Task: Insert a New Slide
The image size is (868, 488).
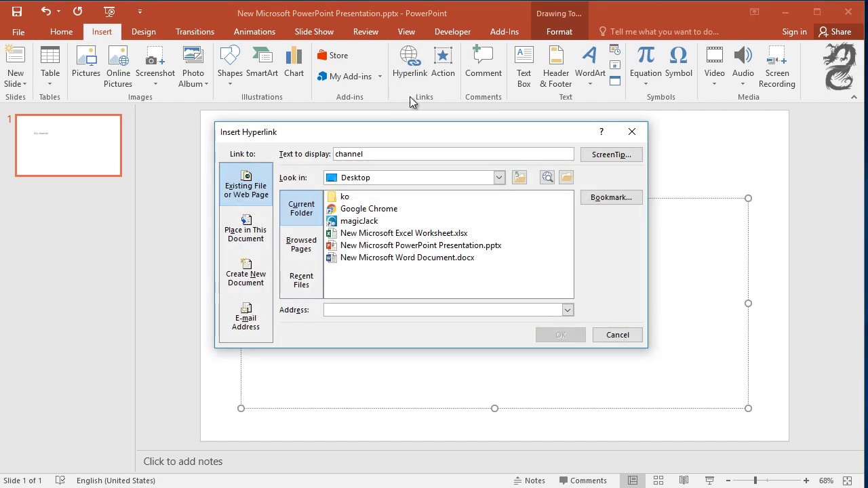Action: (16, 67)
